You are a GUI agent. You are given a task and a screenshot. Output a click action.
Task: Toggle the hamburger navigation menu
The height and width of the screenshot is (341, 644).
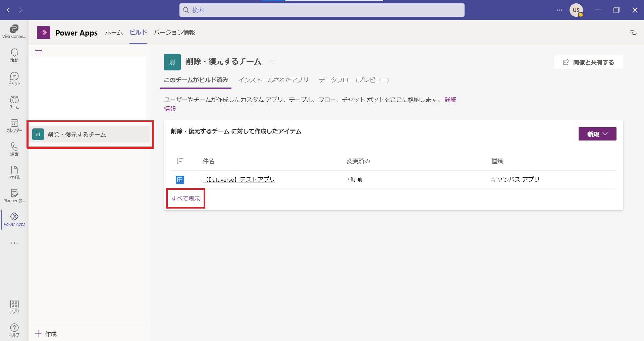[39, 52]
